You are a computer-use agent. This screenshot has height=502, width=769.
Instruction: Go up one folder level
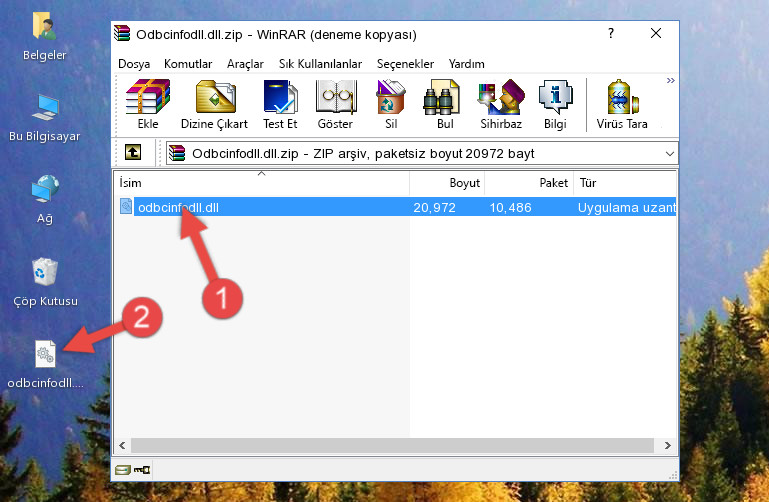(x=133, y=152)
